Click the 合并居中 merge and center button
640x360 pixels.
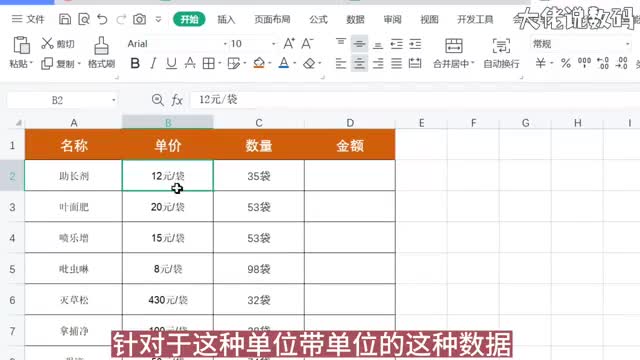coord(453,53)
